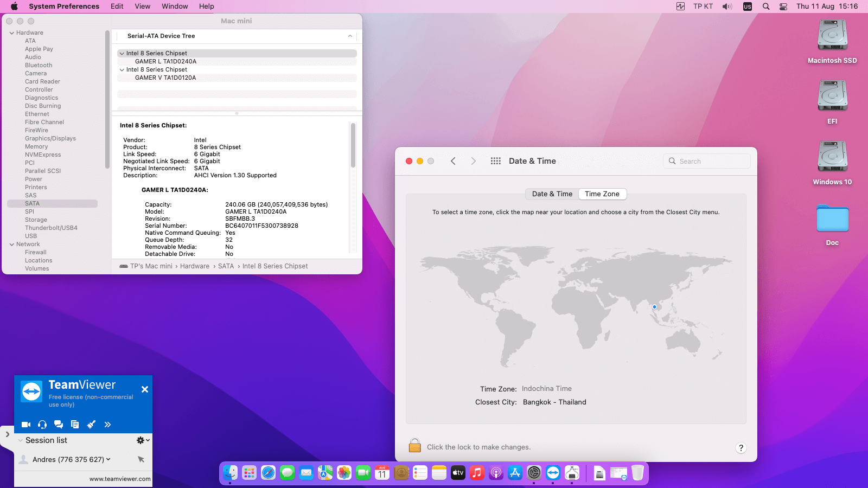Open the TeamViewer chat bubbles icon
This screenshot has height=488, width=868.
[x=59, y=425]
